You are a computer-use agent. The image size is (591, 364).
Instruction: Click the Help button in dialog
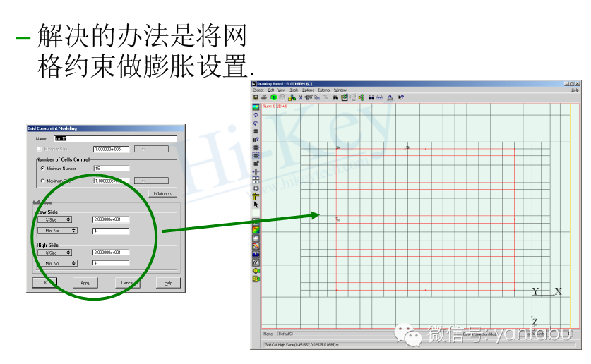click(x=169, y=283)
